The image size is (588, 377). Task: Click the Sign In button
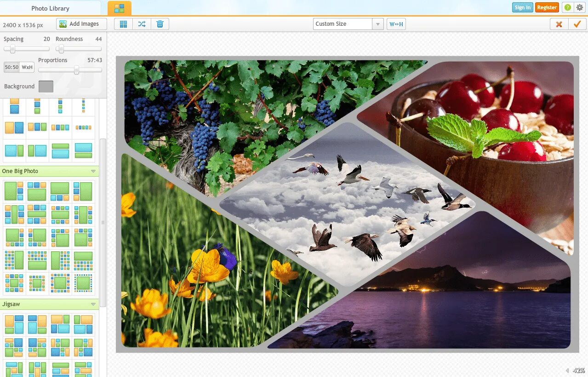tap(523, 7)
